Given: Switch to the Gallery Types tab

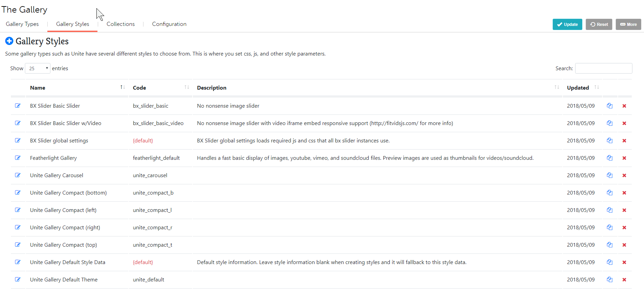Looking at the screenshot, I should click(x=22, y=24).
